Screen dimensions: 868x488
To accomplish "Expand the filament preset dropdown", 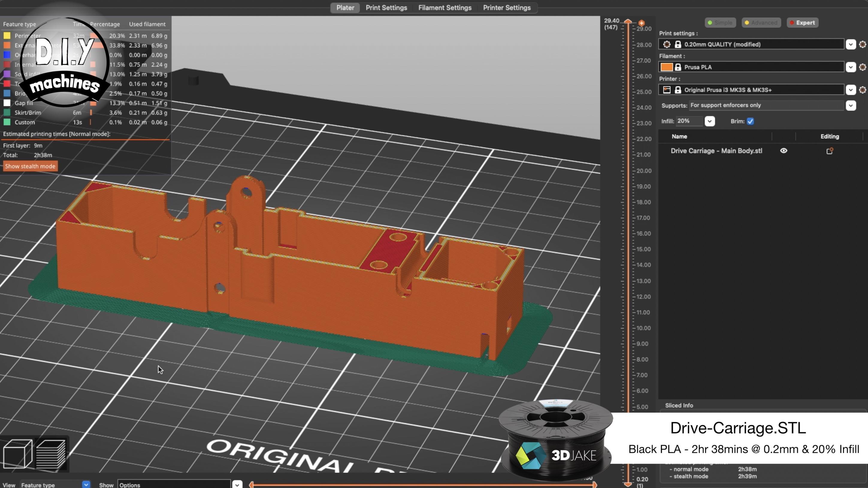I will 851,67.
